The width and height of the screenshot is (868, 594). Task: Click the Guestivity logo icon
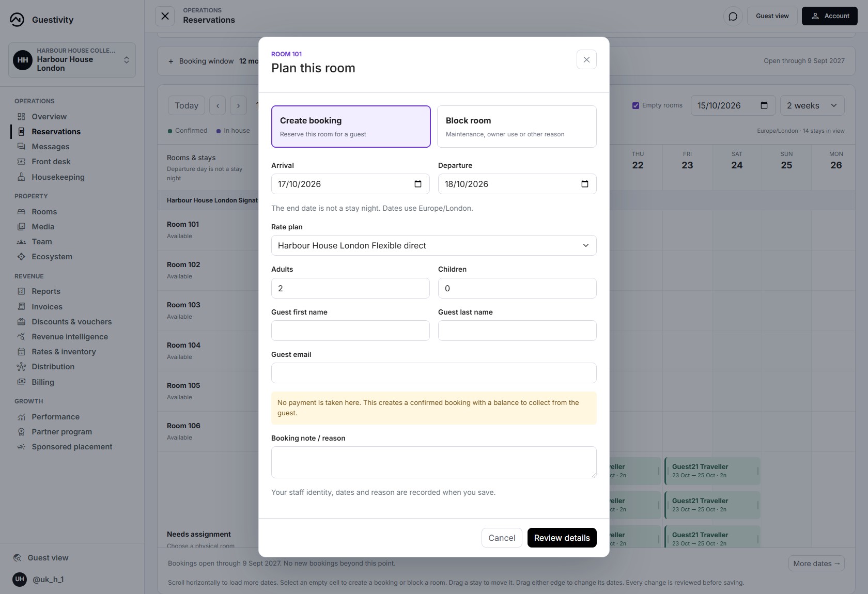pyautogui.click(x=17, y=20)
